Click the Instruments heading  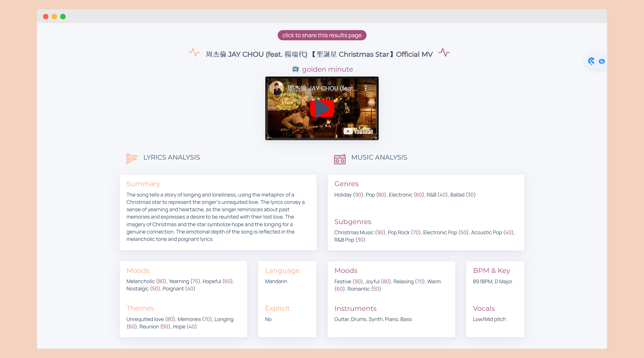(x=355, y=308)
